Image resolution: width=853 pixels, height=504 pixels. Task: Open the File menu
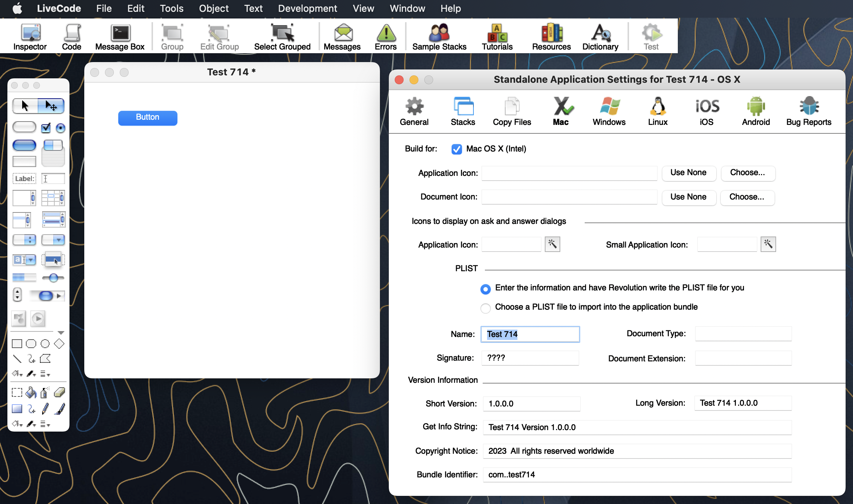coord(104,8)
